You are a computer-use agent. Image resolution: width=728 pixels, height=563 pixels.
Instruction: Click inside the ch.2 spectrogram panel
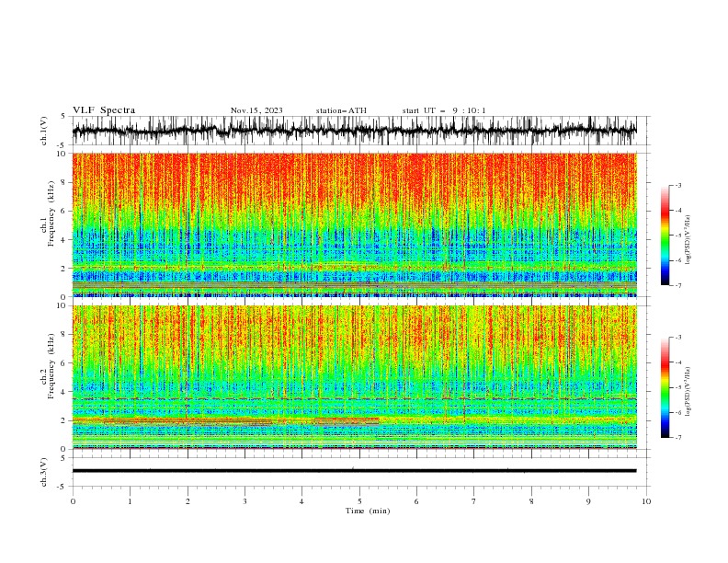(x=354, y=377)
